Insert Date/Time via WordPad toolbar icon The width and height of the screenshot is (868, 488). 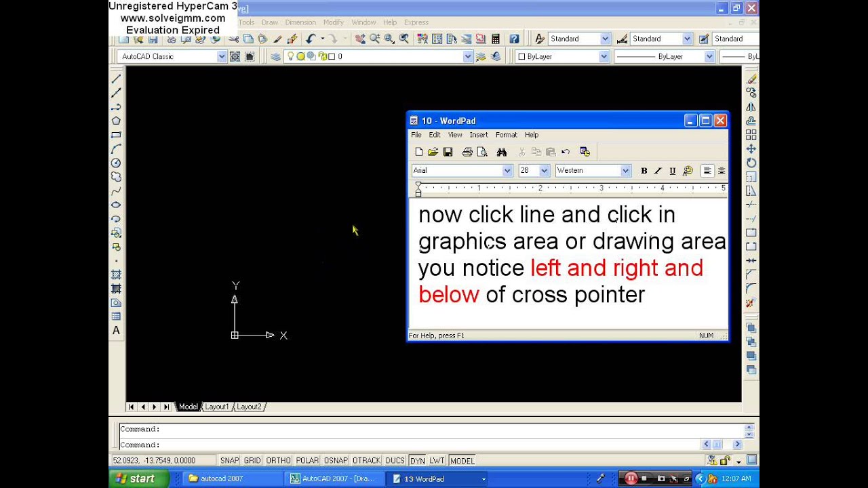click(x=585, y=152)
